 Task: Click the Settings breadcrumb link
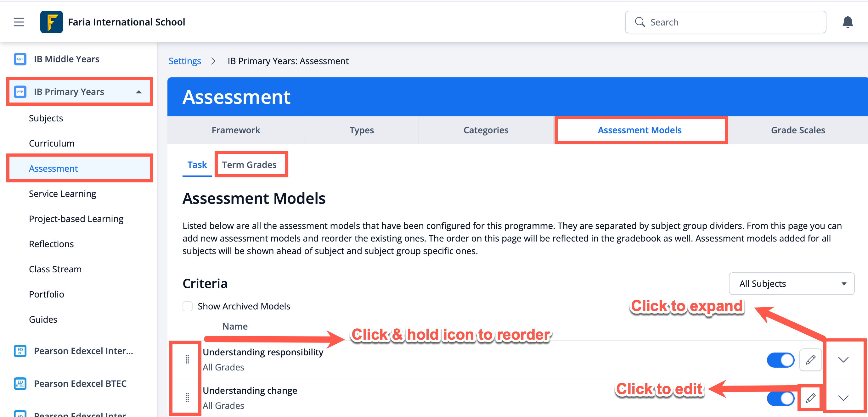185,61
